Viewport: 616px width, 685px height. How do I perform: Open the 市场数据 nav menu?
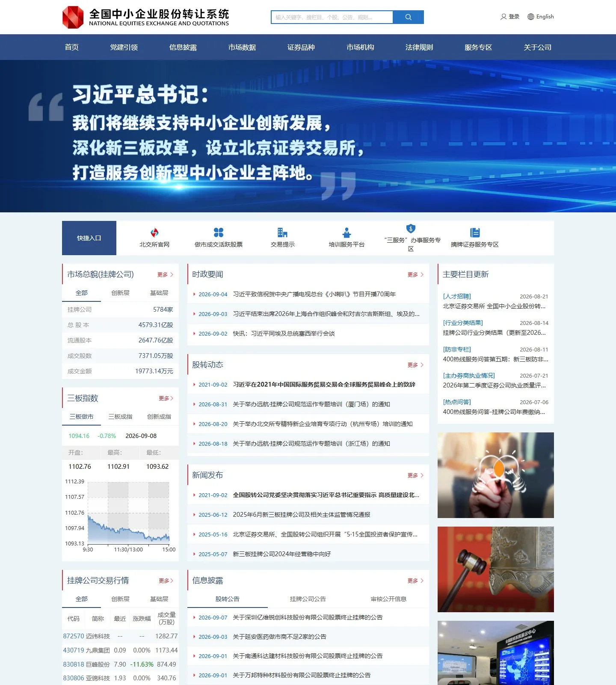pyautogui.click(x=242, y=47)
